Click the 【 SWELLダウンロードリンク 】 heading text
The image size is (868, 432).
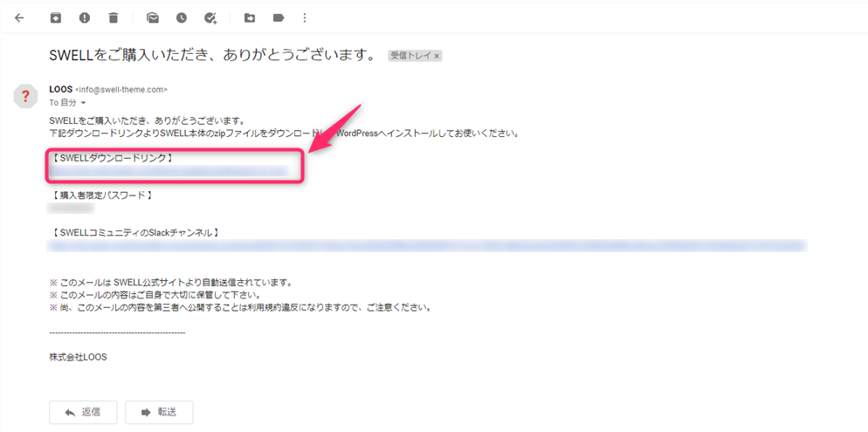[x=112, y=158]
